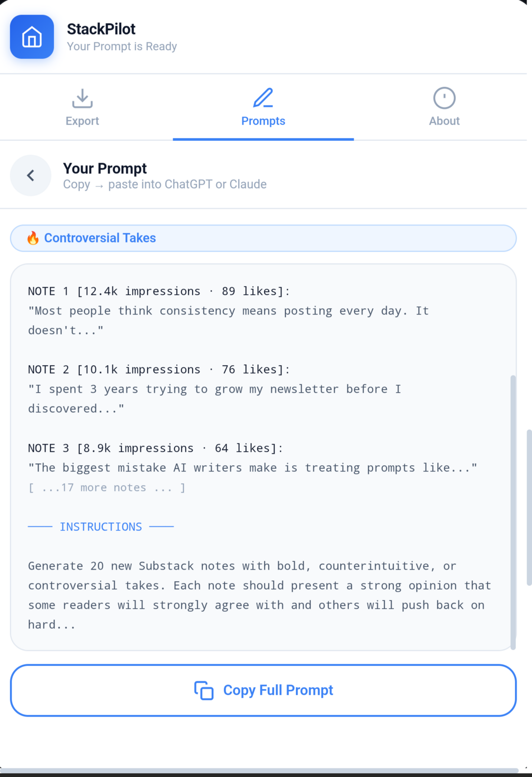Click the NOTE 1 impressions line
This screenshot has width=532, height=777.
[159, 291]
